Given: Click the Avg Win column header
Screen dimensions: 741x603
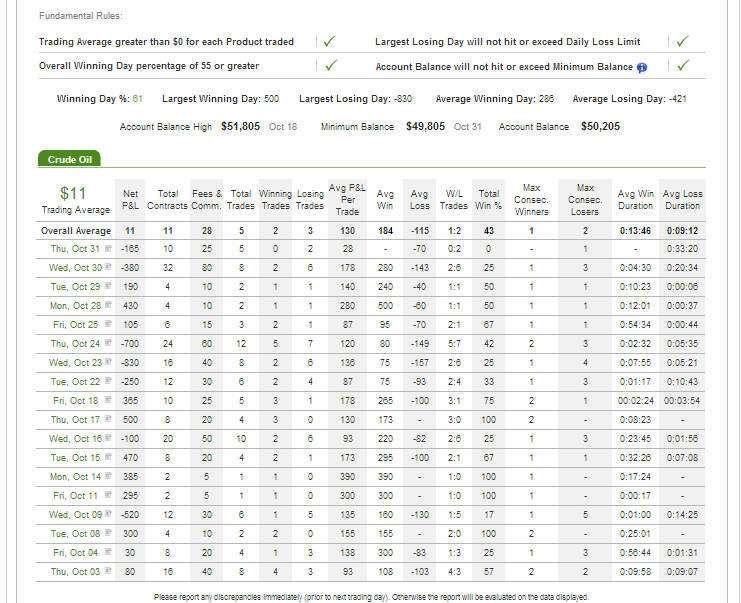Looking at the screenshot, I should [x=385, y=200].
